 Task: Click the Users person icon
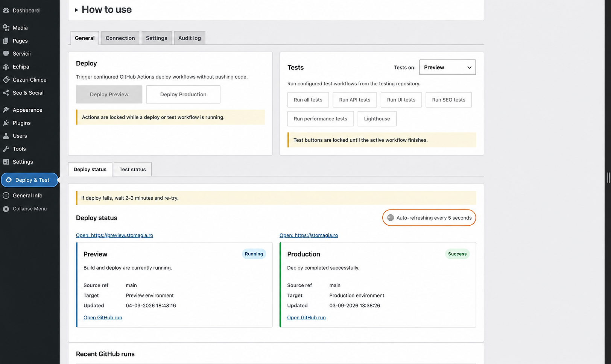click(x=6, y=136)
